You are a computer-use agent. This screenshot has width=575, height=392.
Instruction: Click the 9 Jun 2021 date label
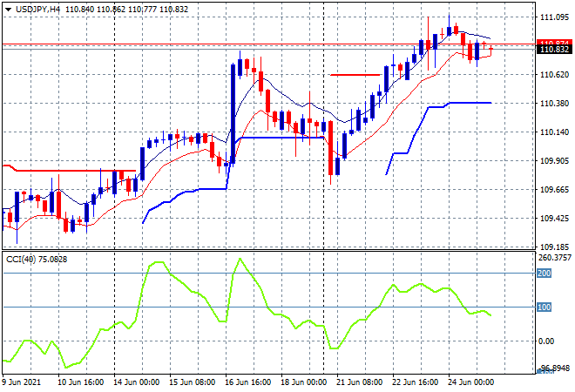click(21, 382)
